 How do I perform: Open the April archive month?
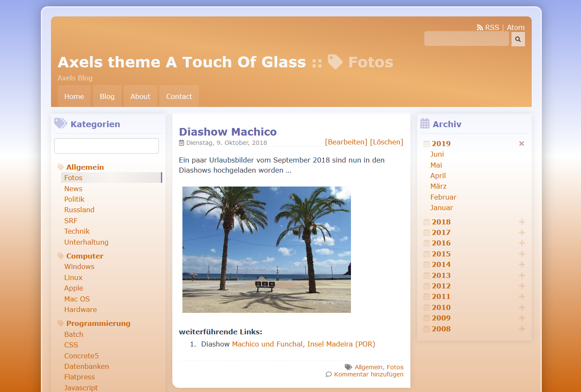(x=438, y=176)
